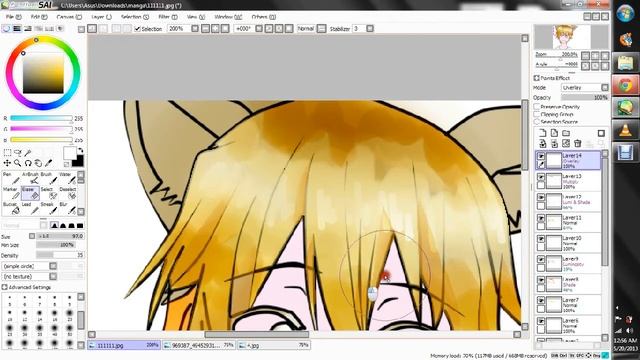This screenshot has height=360, width=640.
Task: Open the brush size multiplier dropdown
Action: click(x=32, y=236)
